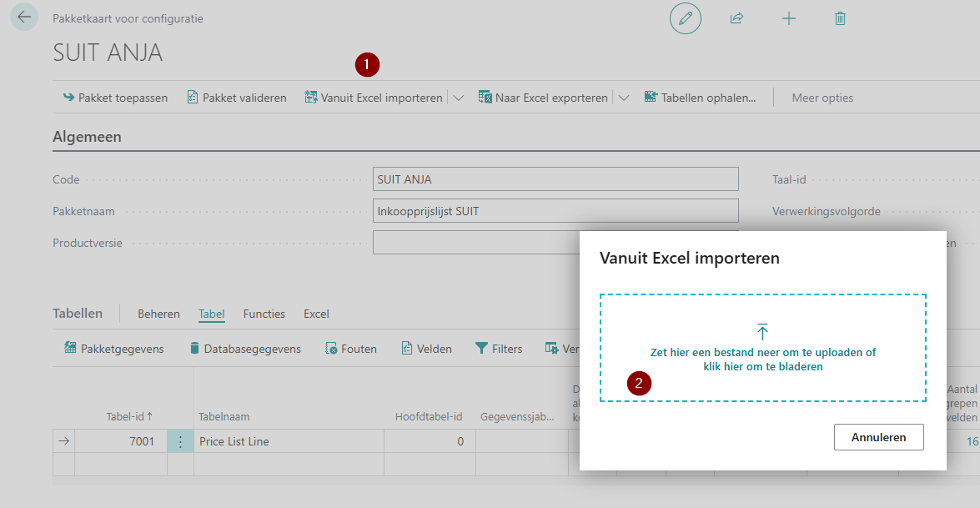
Task: Click the Annuleren button
Action: point(878,437)
